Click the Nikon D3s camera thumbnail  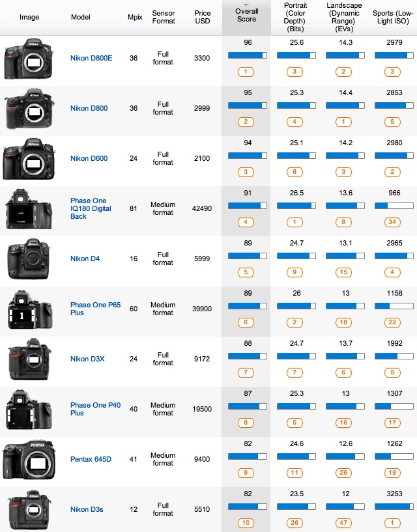tap(29, 509)
